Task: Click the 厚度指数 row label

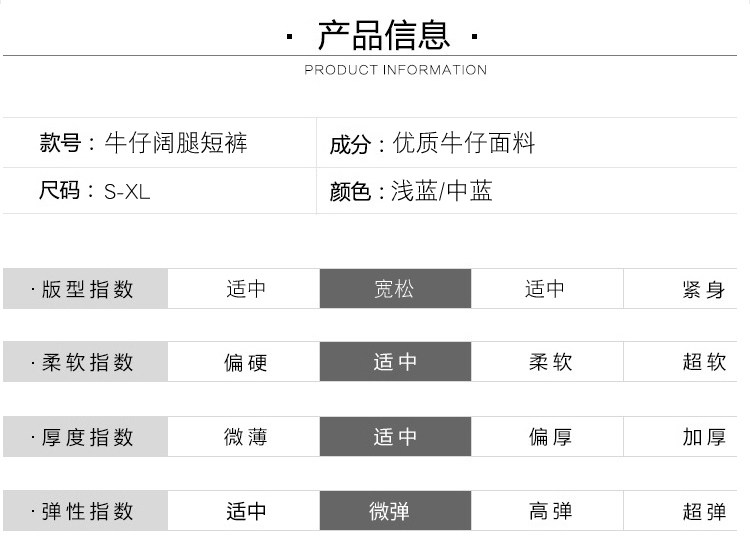Action: pos(85,437)
